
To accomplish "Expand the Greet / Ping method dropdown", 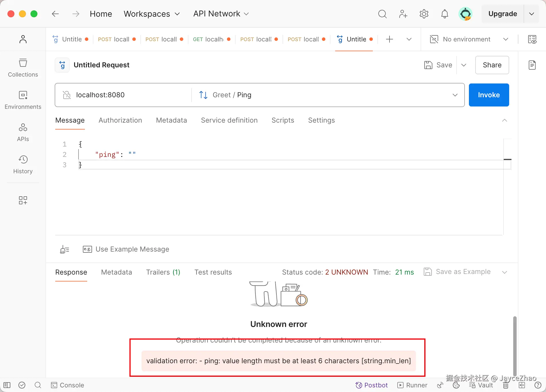I will point(455,95).
